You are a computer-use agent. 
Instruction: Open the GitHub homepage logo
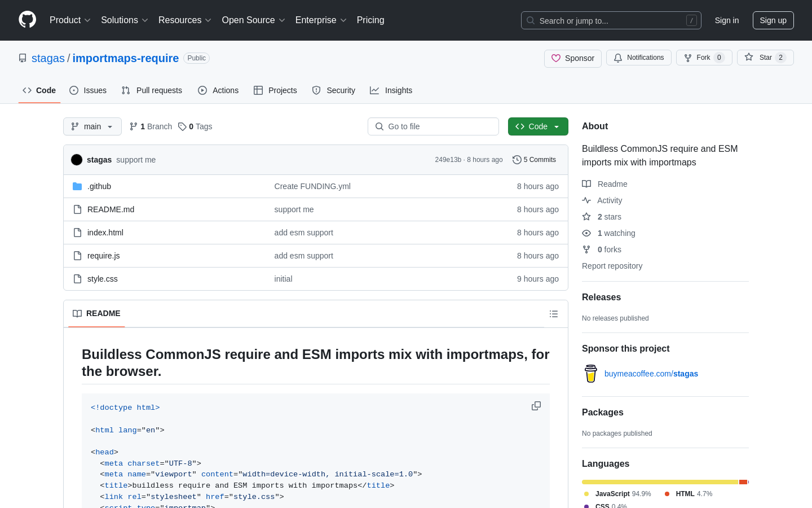pyautogui.click(x=27, y=20)
